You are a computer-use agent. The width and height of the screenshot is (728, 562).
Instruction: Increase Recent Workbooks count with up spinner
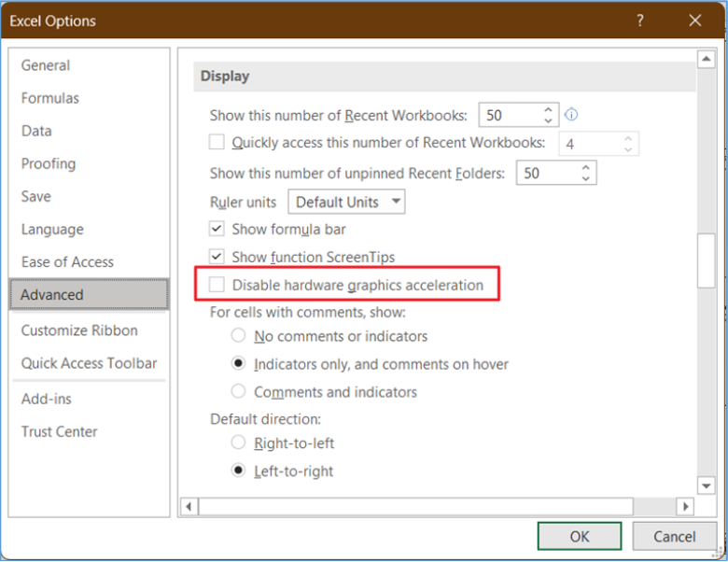tap(548, 109)
